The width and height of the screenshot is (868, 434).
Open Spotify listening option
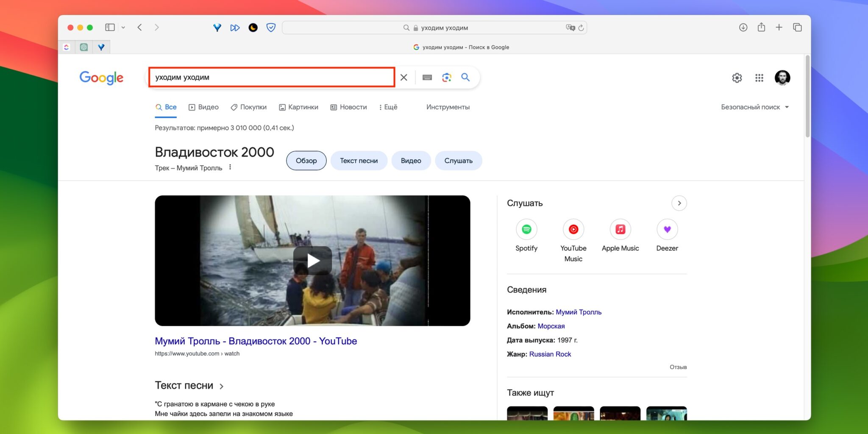pyautogui.click(x=526, y=230)
